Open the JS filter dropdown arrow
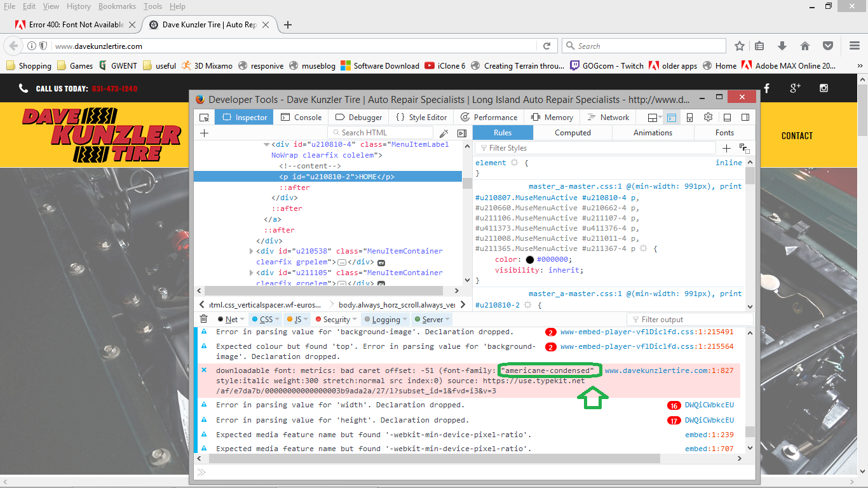The width and height of the screenshot is (868, 488). [x=306, y=320]
